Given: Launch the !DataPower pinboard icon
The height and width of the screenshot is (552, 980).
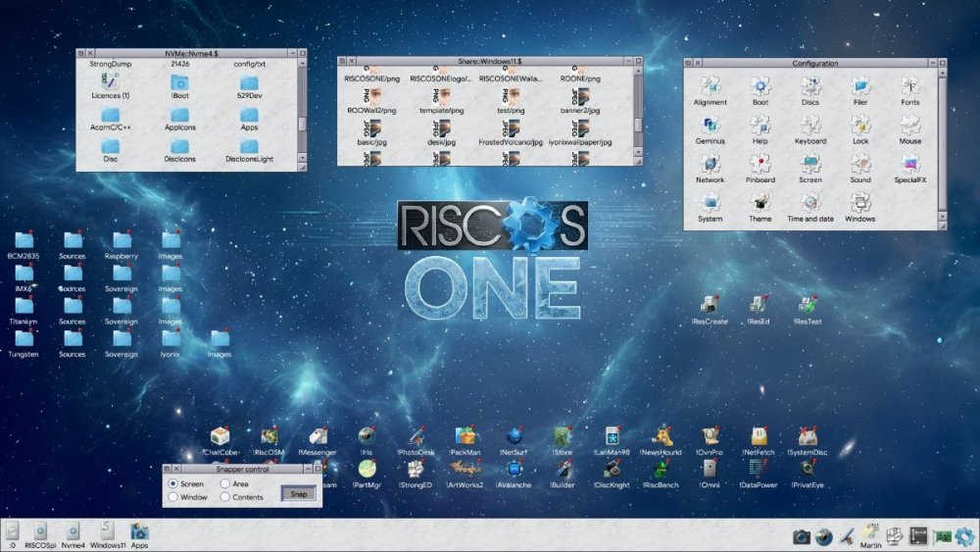Looking at the screenshot, I should click(x=759, y=474).
